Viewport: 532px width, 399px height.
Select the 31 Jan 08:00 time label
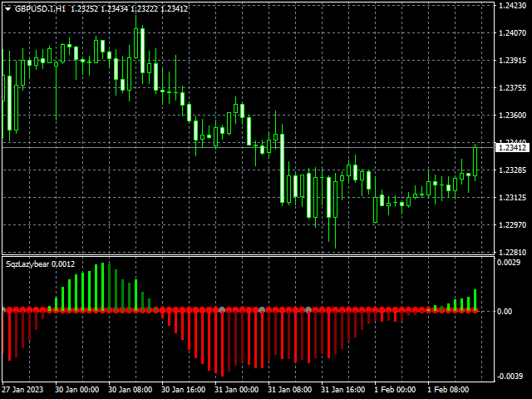pyautogui.click(x=290, y=390)
